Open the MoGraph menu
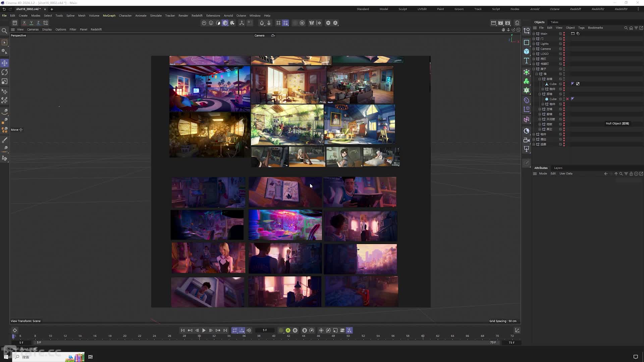 pyautogui.click(x=109, y=15)
